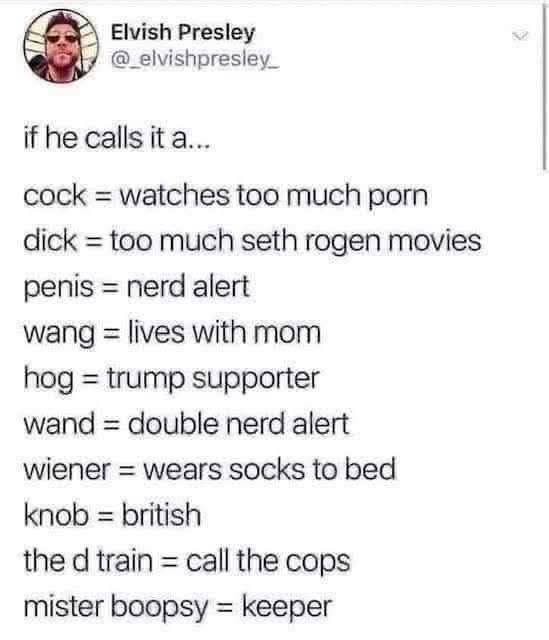Select the 'penis = nerd alert' line
Screen dimensions: 549x640
point(136,287)
